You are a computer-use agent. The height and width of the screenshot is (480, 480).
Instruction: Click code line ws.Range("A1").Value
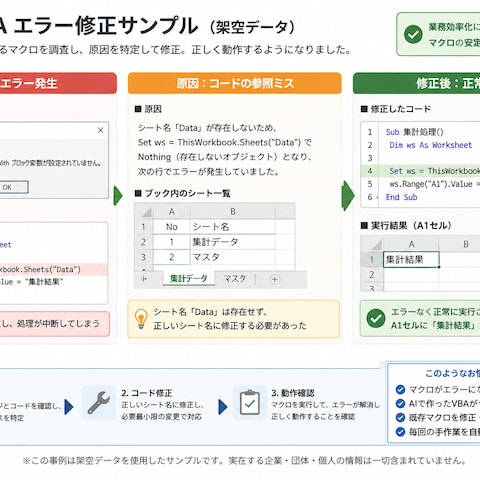coord(435,184)
